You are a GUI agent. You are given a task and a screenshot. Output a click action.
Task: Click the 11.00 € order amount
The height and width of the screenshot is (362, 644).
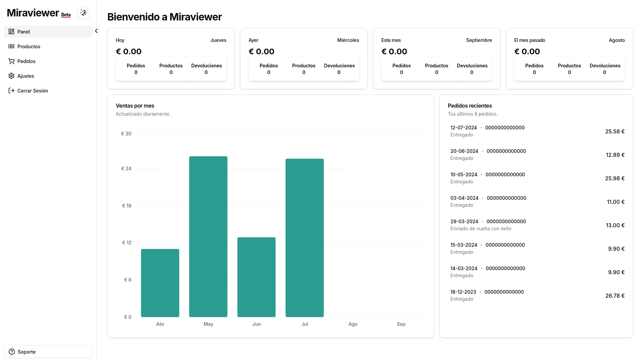[x=615, y=202]
